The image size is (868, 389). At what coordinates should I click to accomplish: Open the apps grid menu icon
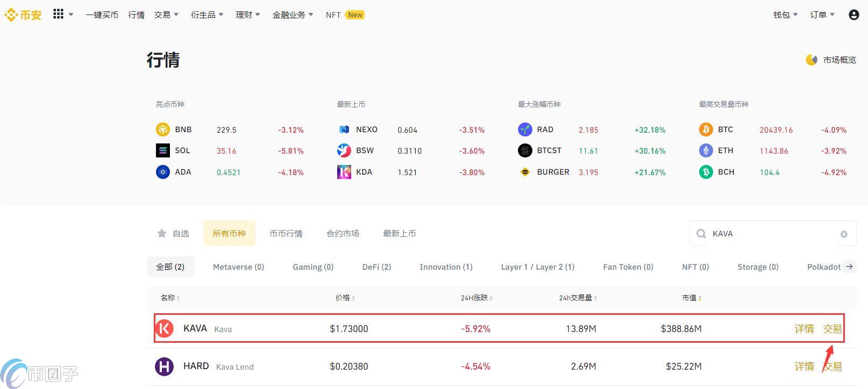pyautogui.click(x=58, y=14)
